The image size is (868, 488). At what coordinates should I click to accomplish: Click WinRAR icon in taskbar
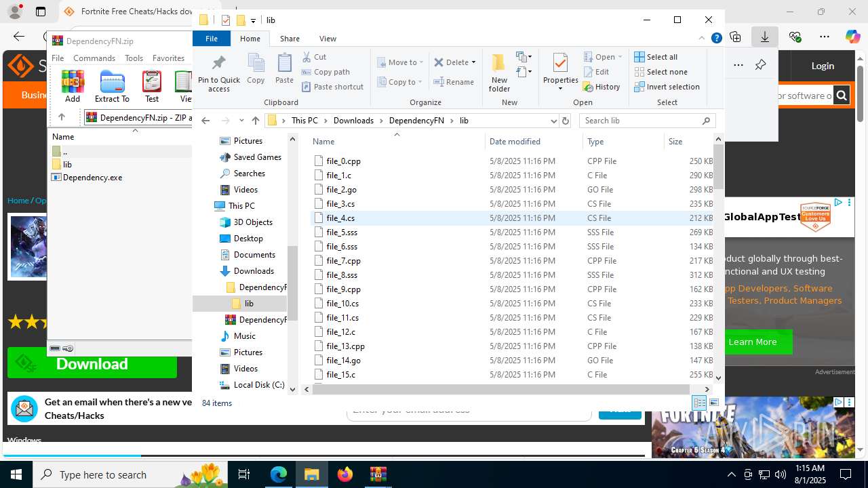click(x=378, y=474)
